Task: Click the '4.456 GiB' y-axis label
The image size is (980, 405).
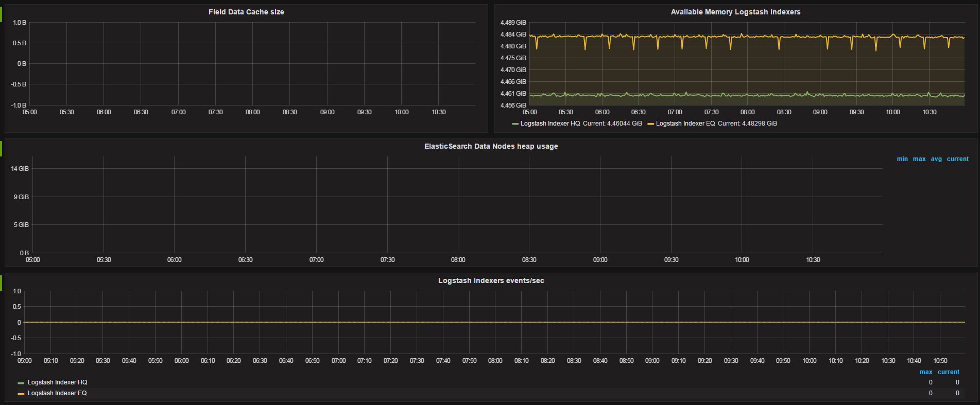Action: tap(513, 105)
